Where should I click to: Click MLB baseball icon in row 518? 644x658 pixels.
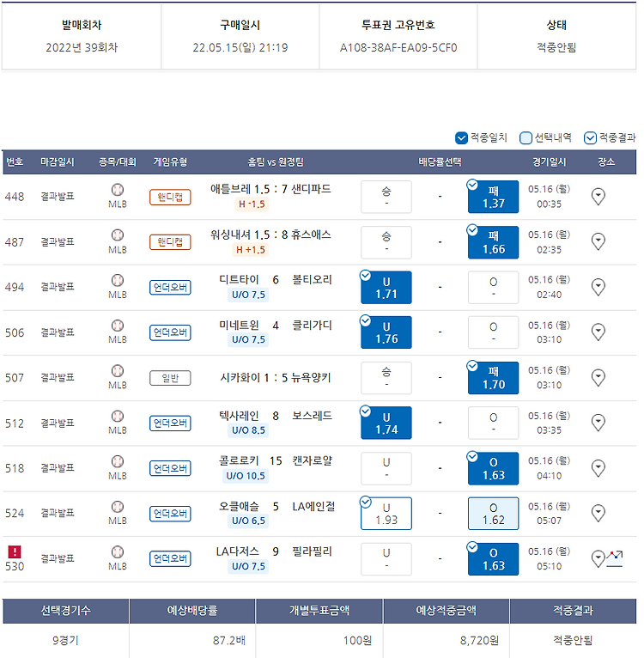(118, 461)
